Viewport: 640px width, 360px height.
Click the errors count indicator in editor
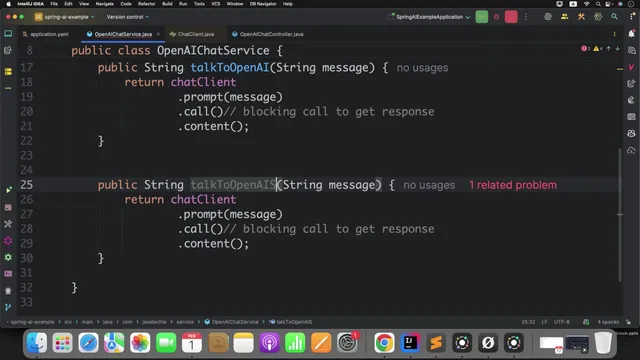(585, 49)
